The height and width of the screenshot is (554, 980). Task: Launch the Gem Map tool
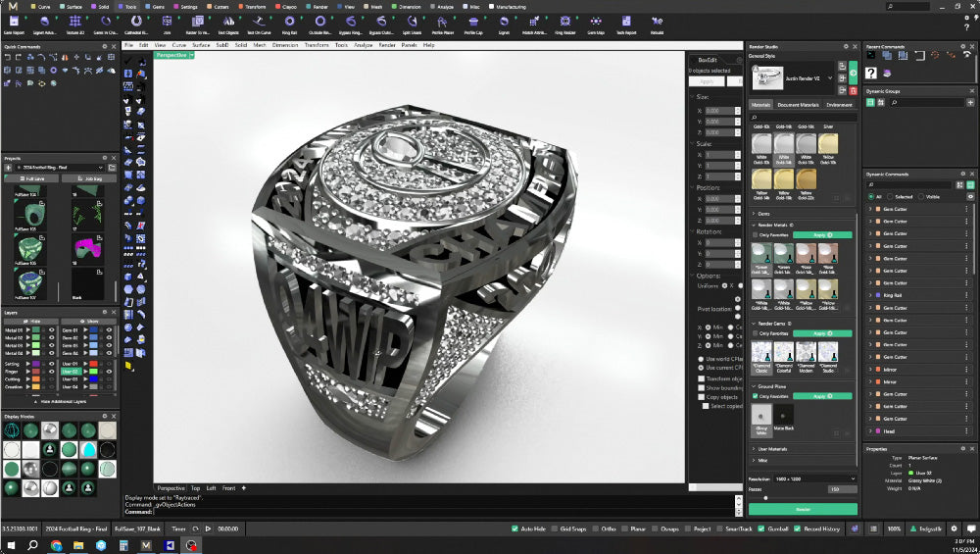tap(596, 25)
